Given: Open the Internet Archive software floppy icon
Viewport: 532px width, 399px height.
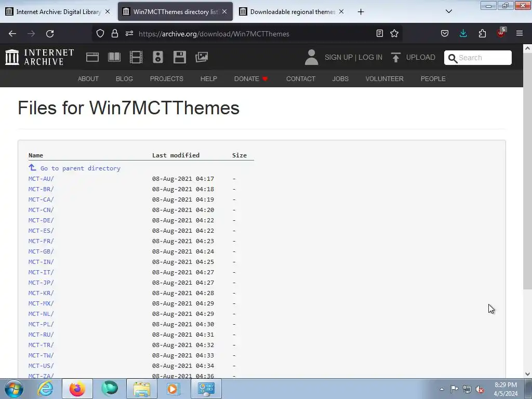Looking at the screenshot, I should coord(179,57).
